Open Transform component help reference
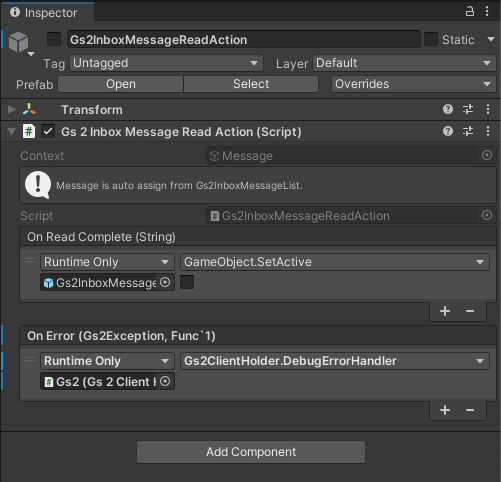This screenshot has height=482, width=501. [x=448, y=109]
